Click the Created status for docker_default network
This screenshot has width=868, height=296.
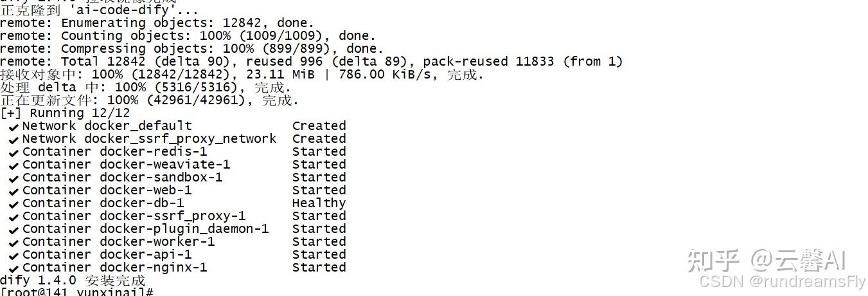click(x=319, y=126)
